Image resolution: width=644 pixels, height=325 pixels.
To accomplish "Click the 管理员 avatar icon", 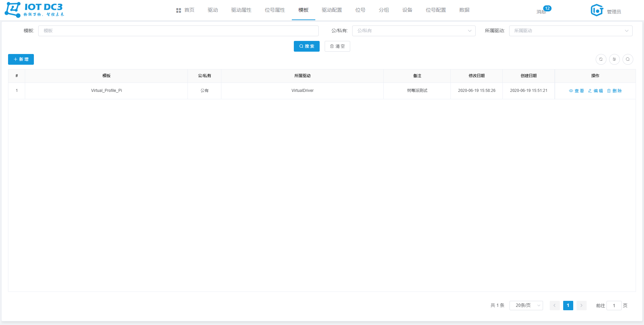I will 597,10.
